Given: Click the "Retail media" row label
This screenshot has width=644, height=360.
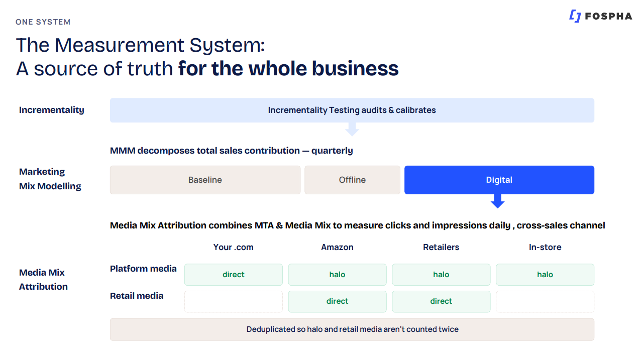Looking at the screenshot, I should click(137, 296).
